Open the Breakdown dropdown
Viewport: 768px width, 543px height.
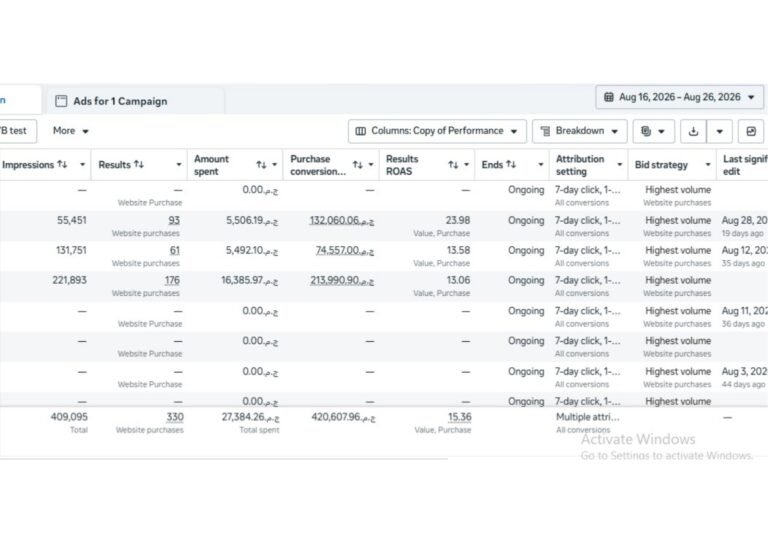579,131
